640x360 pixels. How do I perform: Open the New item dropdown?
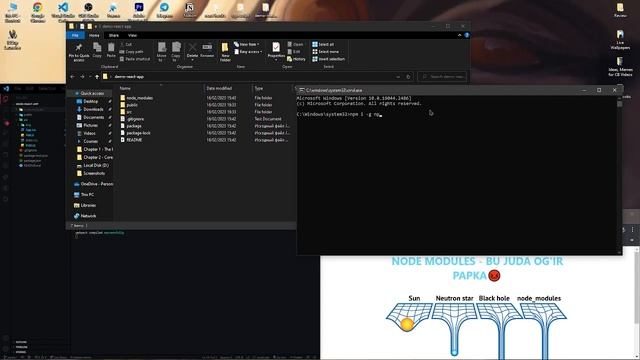pos(247,44)
